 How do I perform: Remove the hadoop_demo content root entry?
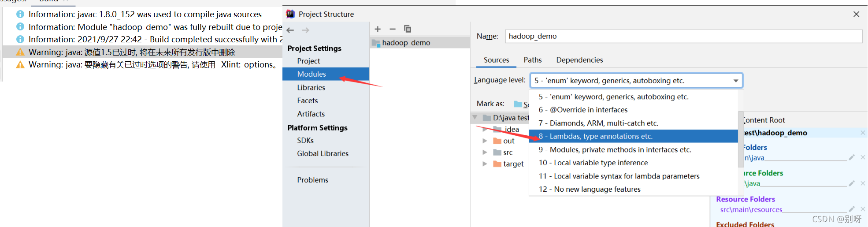[x=863, y=133]
